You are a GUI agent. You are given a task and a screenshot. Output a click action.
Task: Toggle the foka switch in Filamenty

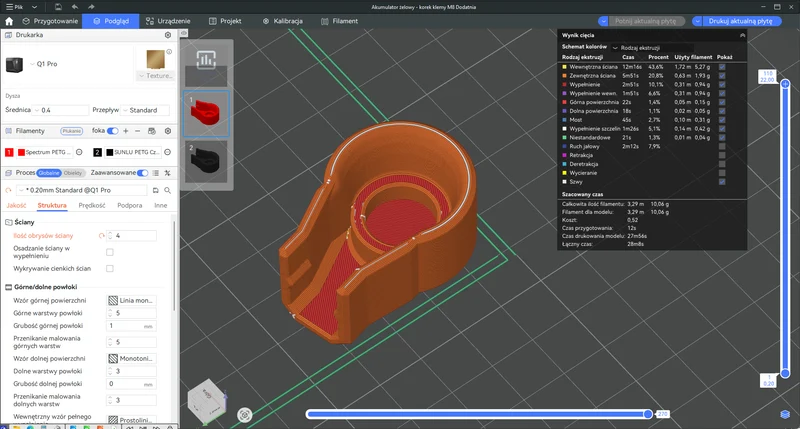click(113, 131)
